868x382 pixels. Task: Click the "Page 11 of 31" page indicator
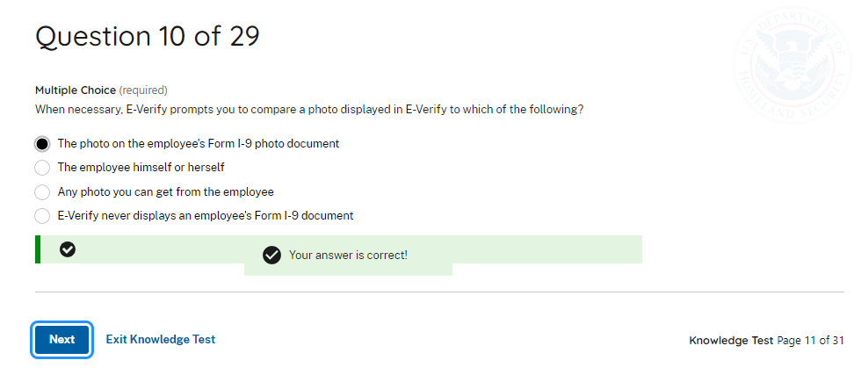[810, 340]
